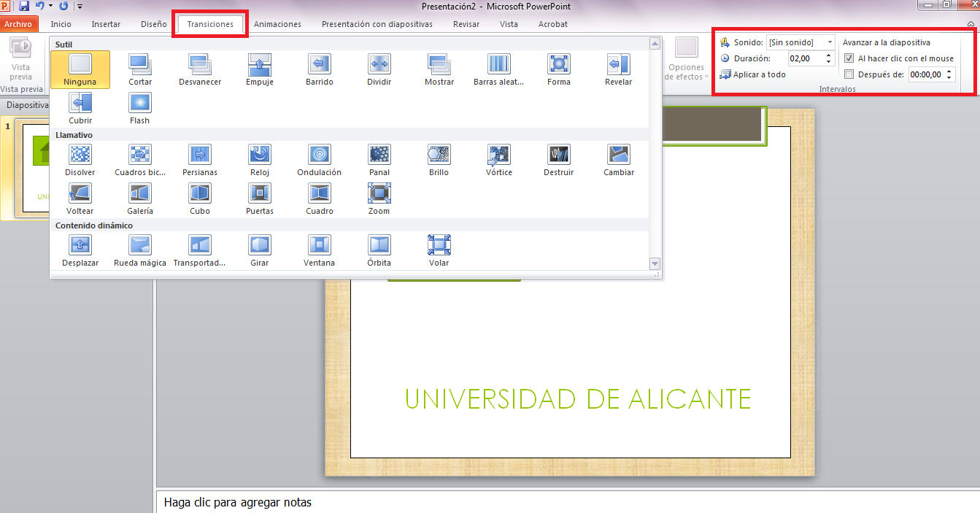Viewport: 980px width, 513px height.
Task: Click the Después de time field
Action: click(x=926, y=74)
